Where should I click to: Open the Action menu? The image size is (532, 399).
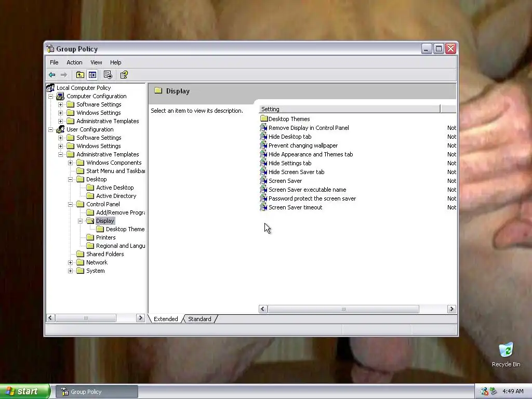click(x=74, y=62)
